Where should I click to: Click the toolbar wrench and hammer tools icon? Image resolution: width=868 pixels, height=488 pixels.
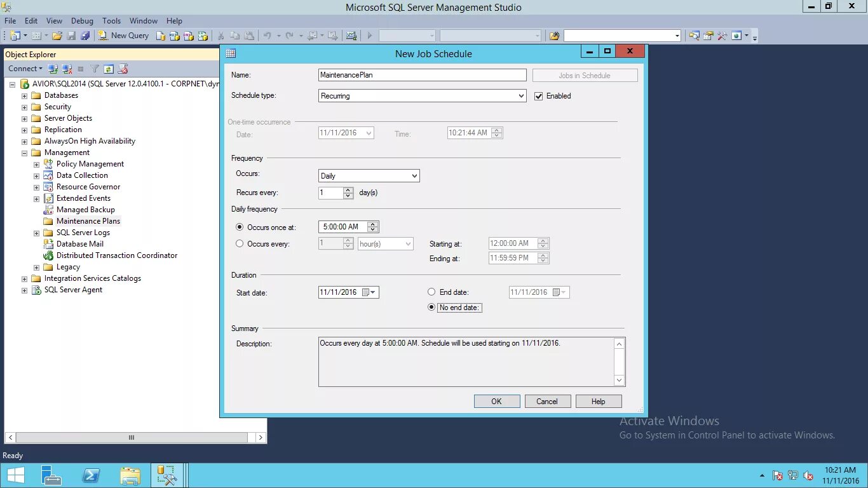[722, 36]
